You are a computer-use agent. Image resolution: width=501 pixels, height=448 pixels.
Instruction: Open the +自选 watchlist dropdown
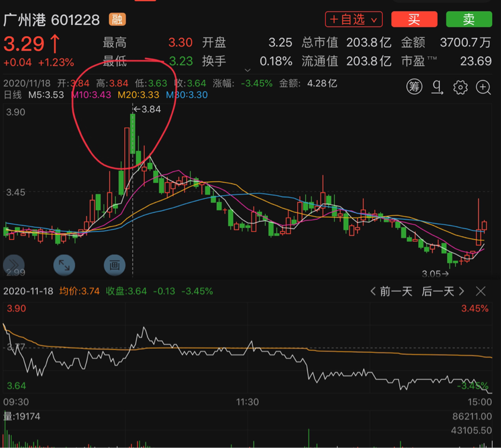coord(353,20)
